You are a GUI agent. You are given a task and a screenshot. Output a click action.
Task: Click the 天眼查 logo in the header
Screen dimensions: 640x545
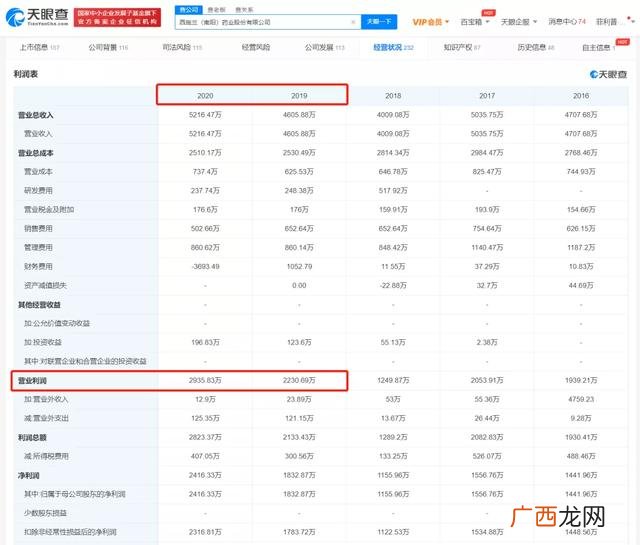[x=37, y=17]
